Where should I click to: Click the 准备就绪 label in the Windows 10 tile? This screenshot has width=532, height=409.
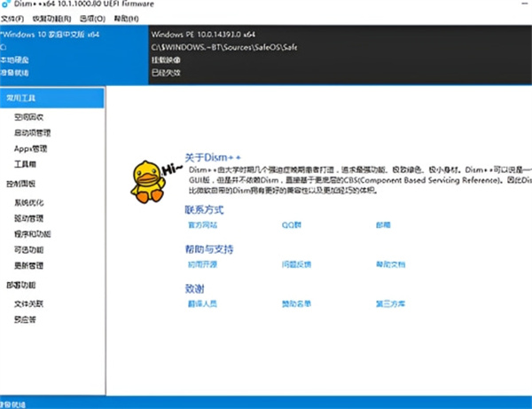(14, 73)
